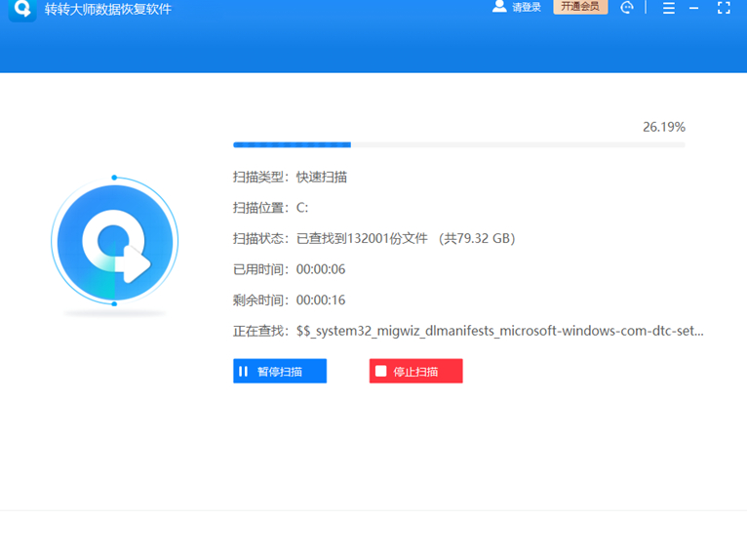Stop scanning with 停止扫描 button

[x=415, y=371]
